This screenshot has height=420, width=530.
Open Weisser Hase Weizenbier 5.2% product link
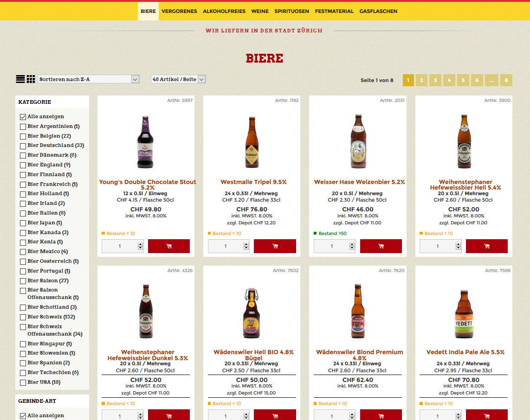(359, 182)
